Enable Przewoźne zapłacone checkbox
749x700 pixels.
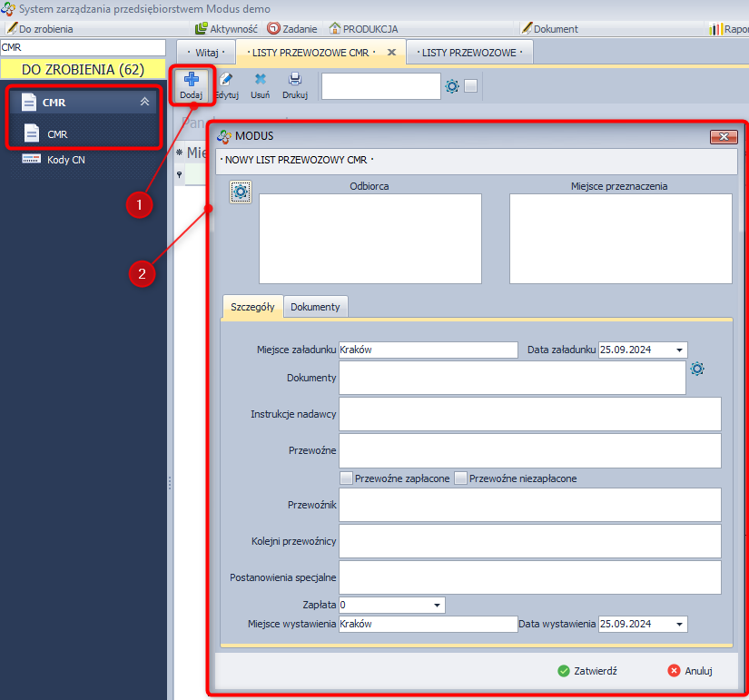pos(346,478)
